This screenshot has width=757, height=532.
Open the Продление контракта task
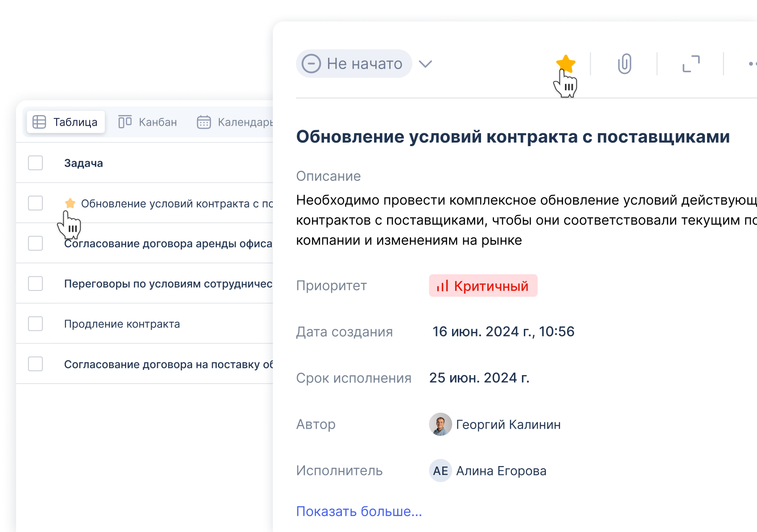(122, 324)
